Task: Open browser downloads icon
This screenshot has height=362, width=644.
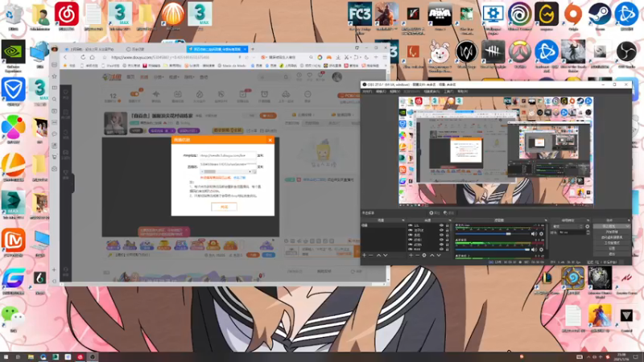Action: coord(338,57)
